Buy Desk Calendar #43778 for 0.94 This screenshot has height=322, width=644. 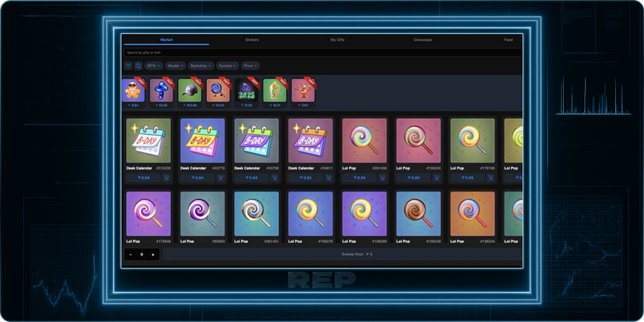pos(198,178)
